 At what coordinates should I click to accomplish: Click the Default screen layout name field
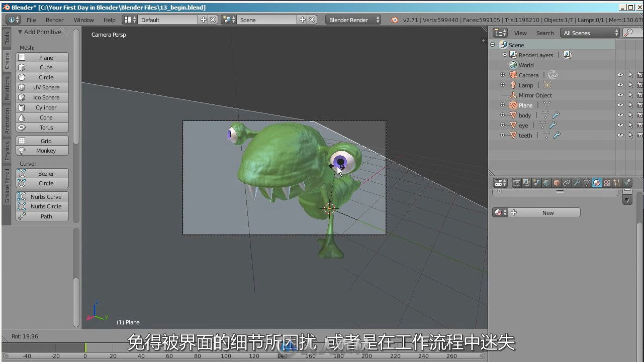coord(168,20)
